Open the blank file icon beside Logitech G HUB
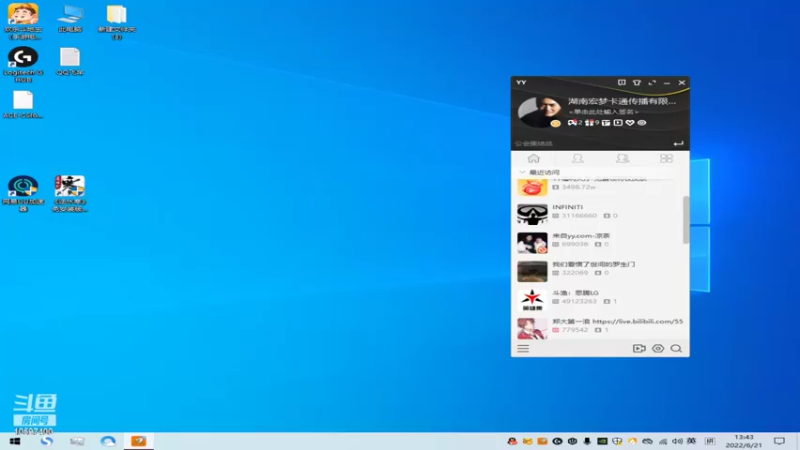This screenshot has width=800, height=450. (70, 62)
